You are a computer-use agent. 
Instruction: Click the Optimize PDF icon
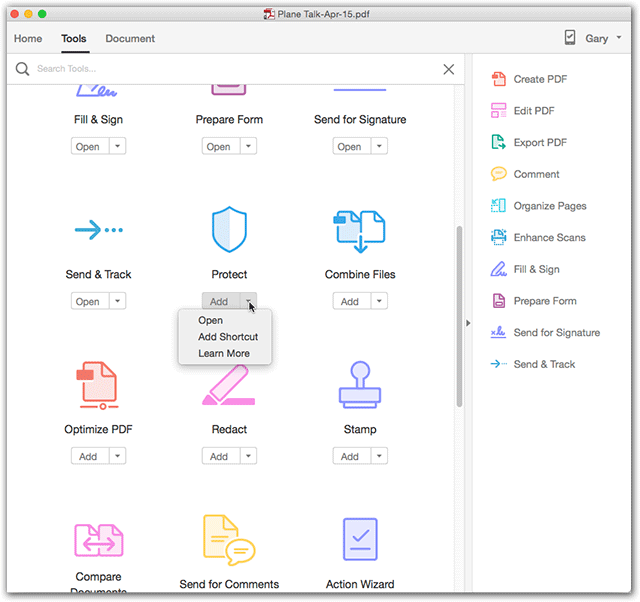click(x=98, y=385)
